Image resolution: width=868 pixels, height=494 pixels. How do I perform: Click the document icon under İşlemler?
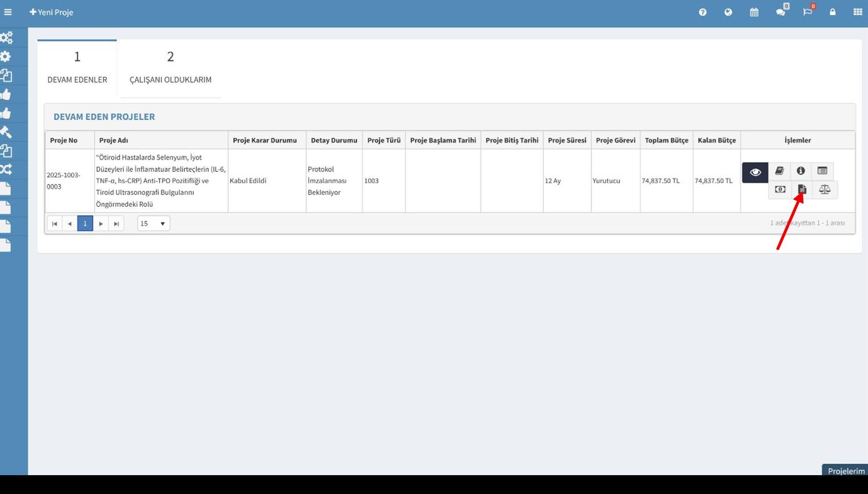802,189
